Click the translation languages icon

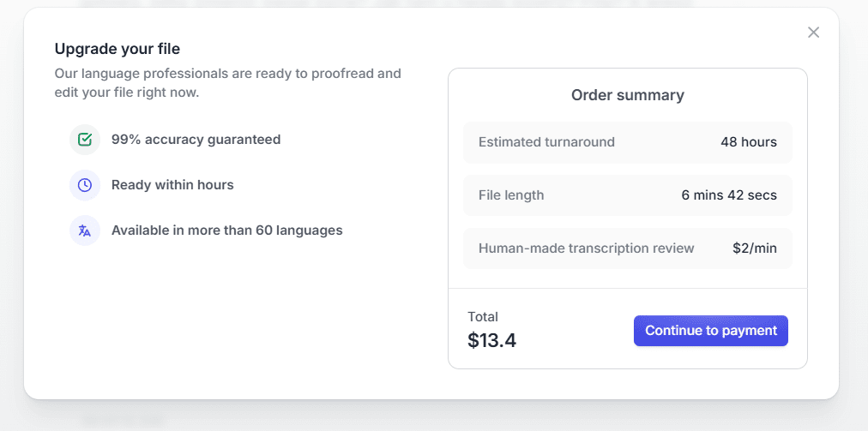[x=85, y=230]
